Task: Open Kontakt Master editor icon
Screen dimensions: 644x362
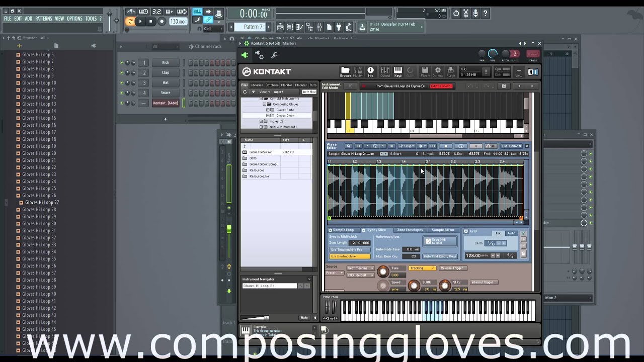Action: 358,71
